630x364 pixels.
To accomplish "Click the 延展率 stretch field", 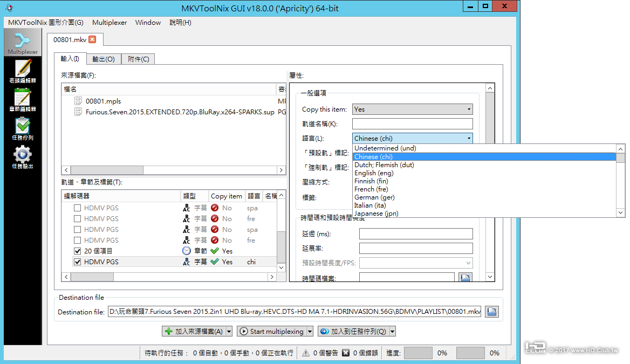I will tap(416, 248).
